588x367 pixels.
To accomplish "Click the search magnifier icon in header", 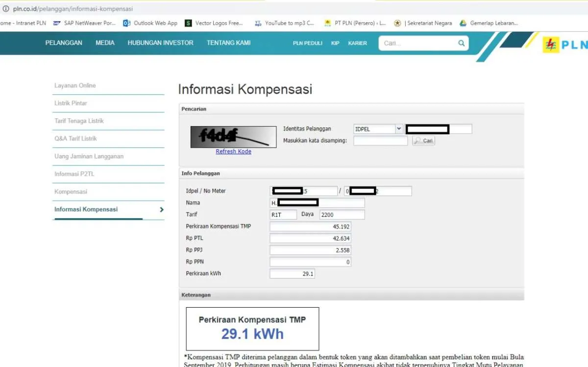I will pyautogui.click(x=461, y=43).
